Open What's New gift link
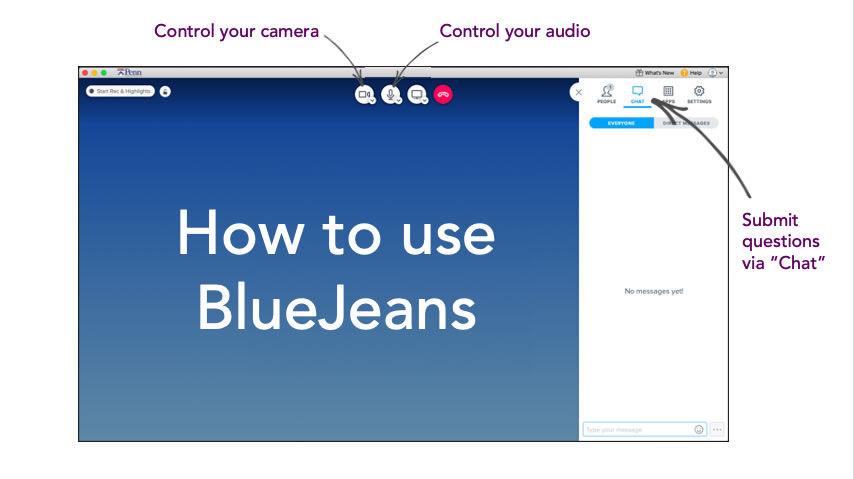854x479 pixels. [655, 72]
